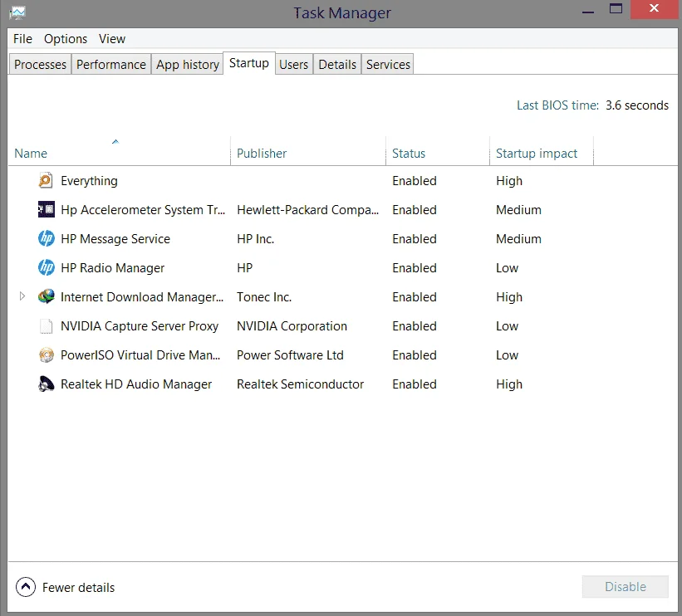Click the Realtek Semiconductor publisher cell
The image size is (682, 616).
click(300, 384)
